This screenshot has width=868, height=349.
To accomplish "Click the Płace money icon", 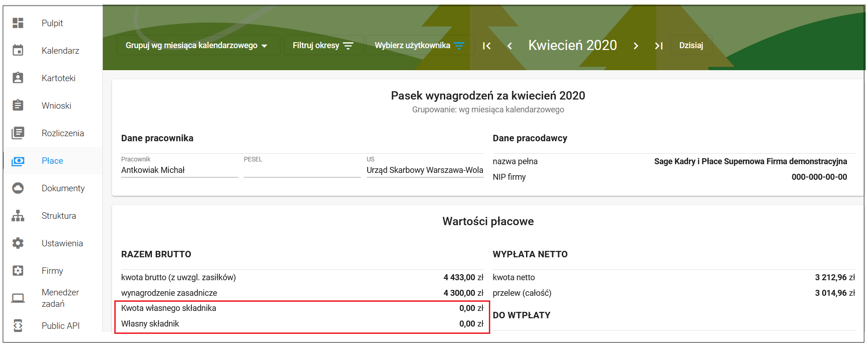I will click(18, 161).
